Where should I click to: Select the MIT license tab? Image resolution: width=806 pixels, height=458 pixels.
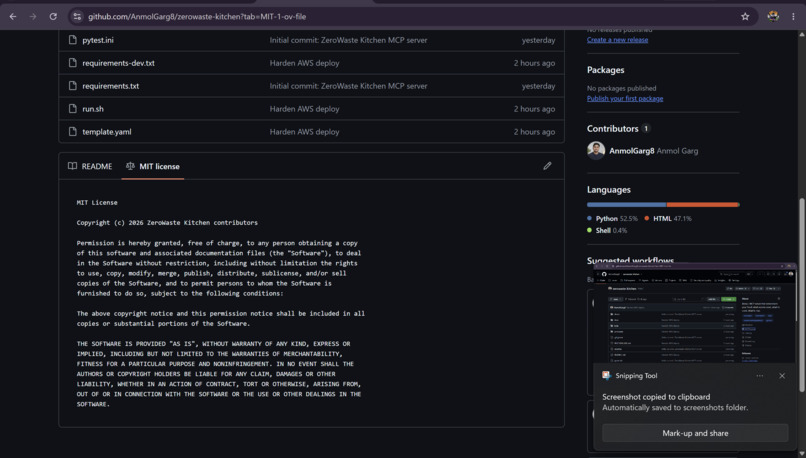tap(153, 166)
